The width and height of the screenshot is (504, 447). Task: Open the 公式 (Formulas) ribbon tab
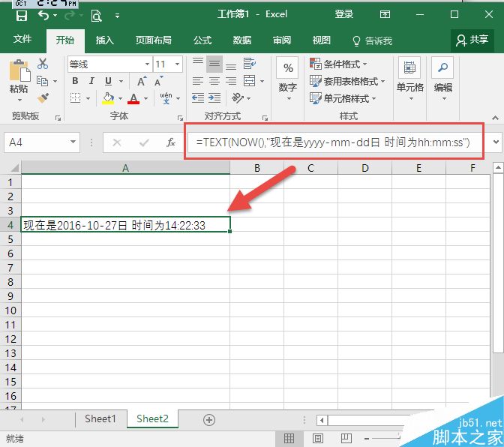pyautogui.click(x=202, y=40)
